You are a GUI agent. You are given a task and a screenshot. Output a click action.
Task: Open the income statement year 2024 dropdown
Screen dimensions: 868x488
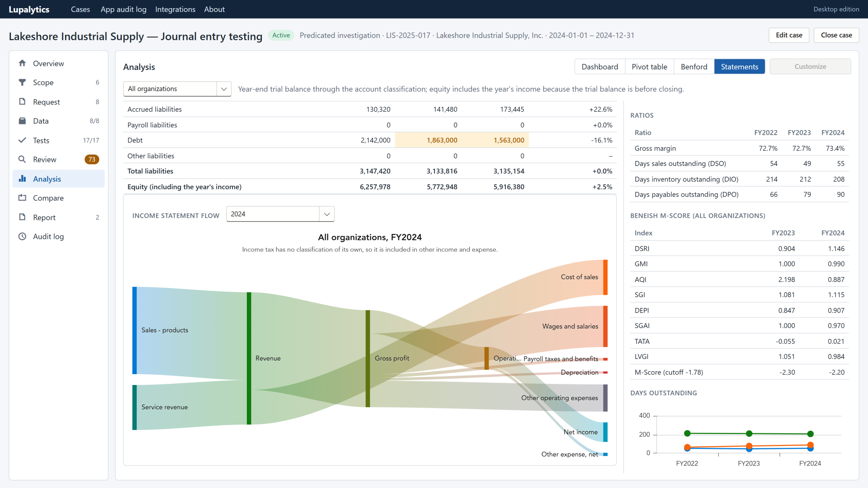(x=280, y=214)
